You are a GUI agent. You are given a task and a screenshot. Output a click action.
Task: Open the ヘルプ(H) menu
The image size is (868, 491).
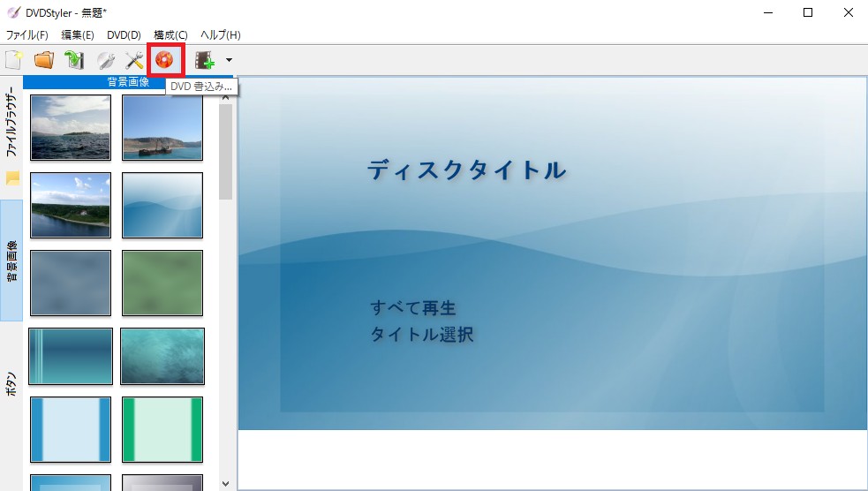click(221, 34)
